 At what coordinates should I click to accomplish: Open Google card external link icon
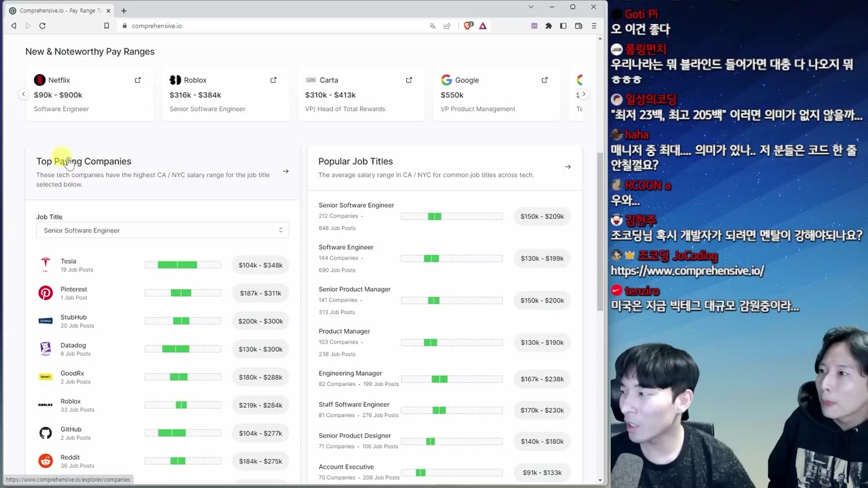click(544, 80)
